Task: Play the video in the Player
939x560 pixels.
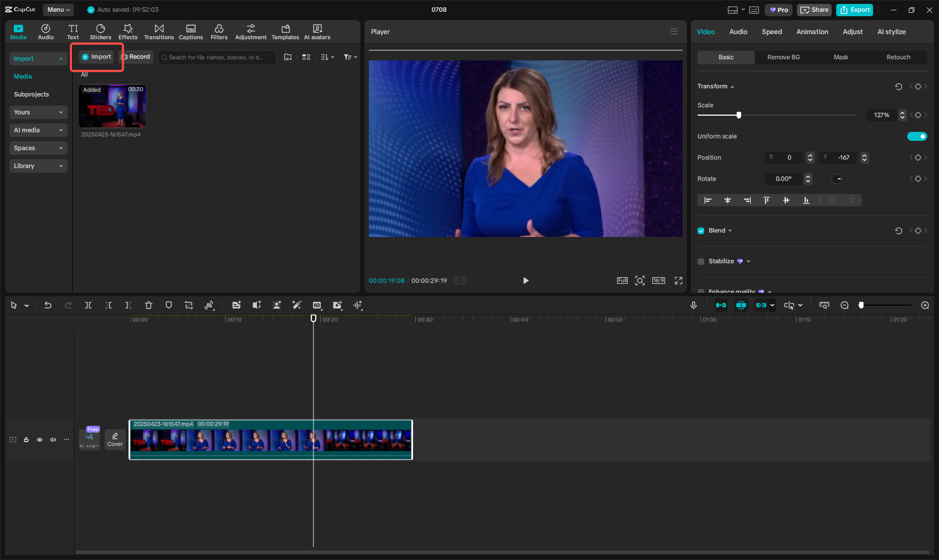Action: coord(525,281)
